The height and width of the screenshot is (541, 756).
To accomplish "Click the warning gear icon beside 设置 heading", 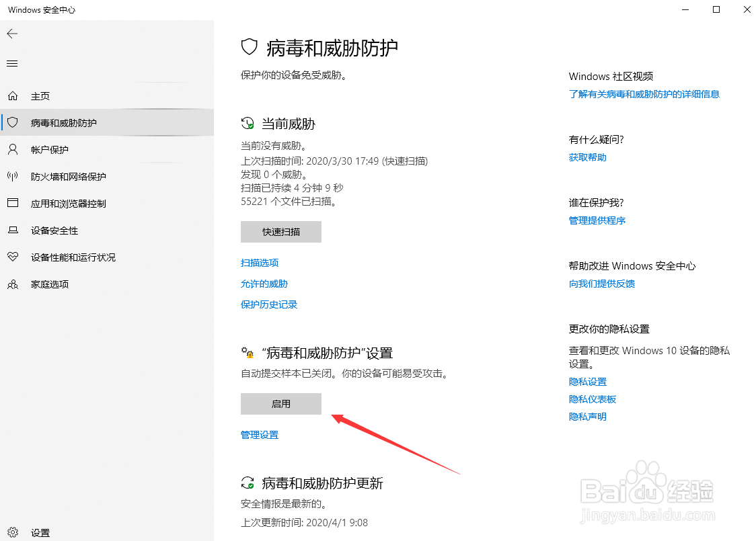I will [248, 353].
